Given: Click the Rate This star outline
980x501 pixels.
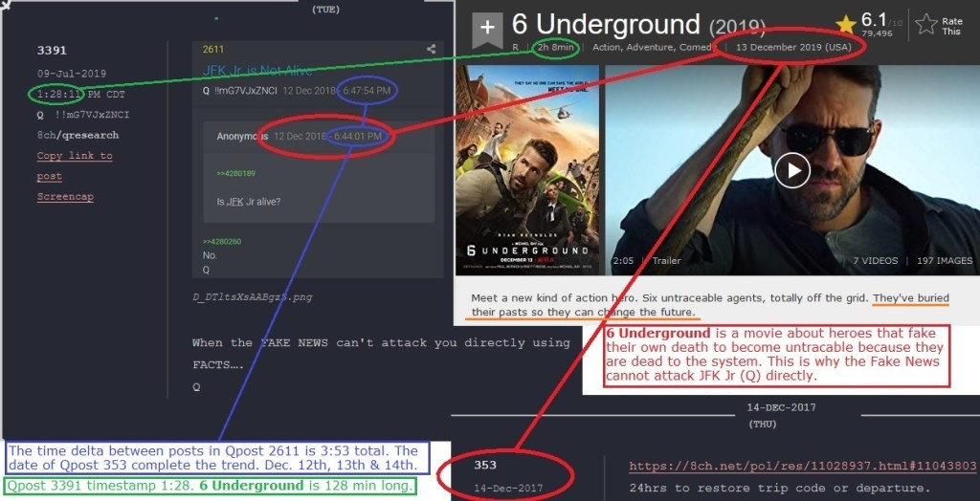Looking at the screenshot, I should 926,26.
